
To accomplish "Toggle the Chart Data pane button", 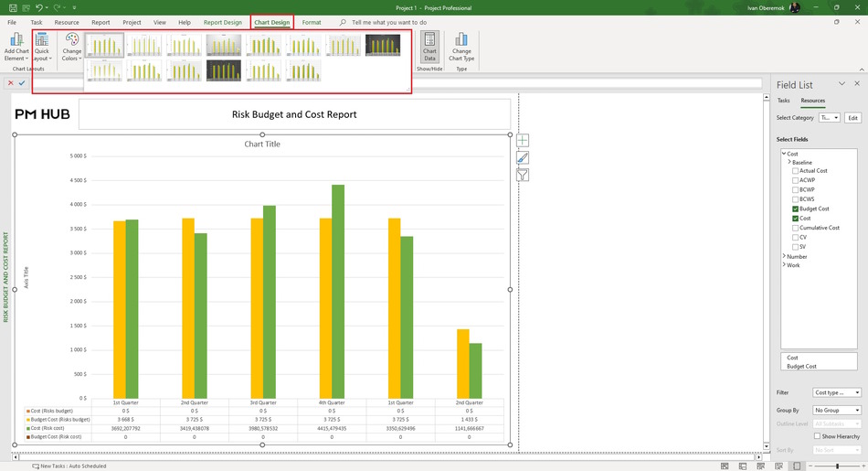I will click(x=429, y=47).
